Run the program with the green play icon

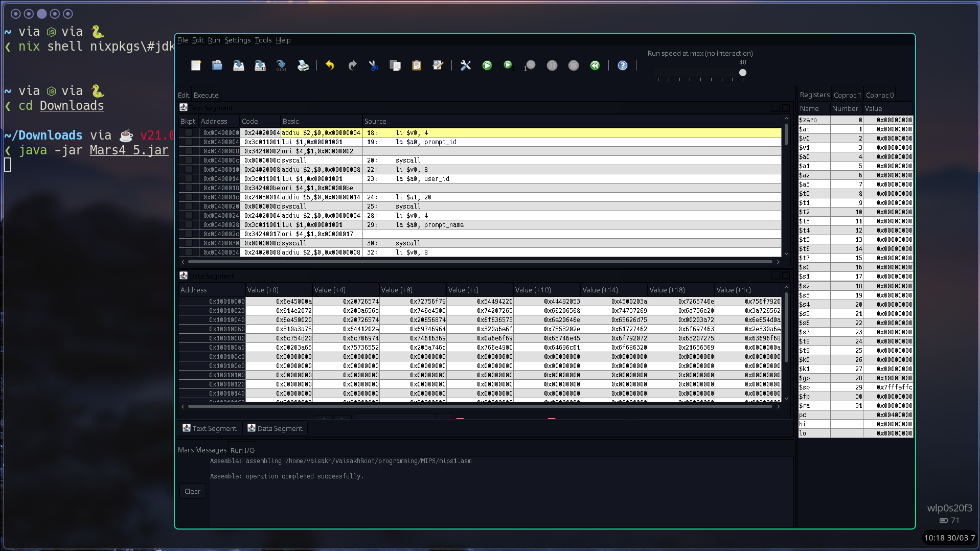coord(487,65)
